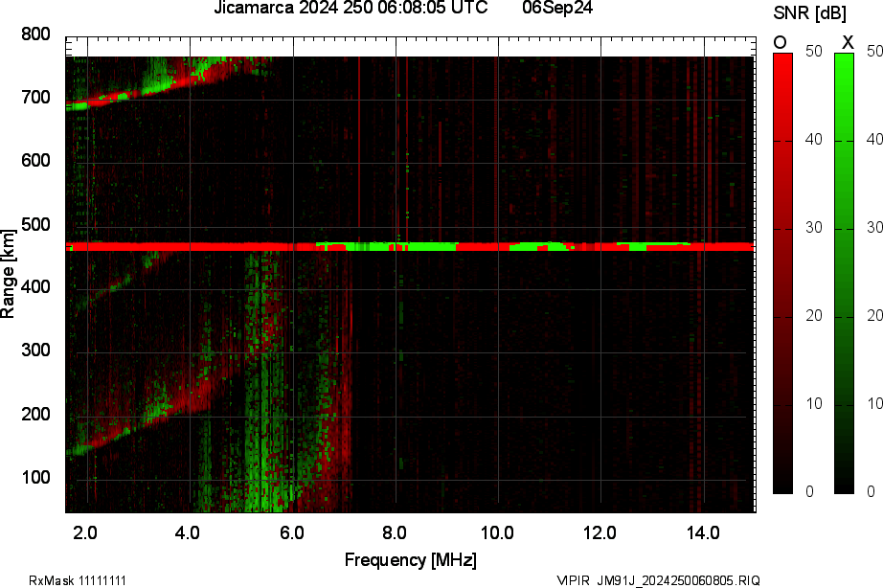Click the green vertical streak near 5.5 MHz
Image resolution: width=883 pixels, height=588 pixels.
click(x=264, y=383)
